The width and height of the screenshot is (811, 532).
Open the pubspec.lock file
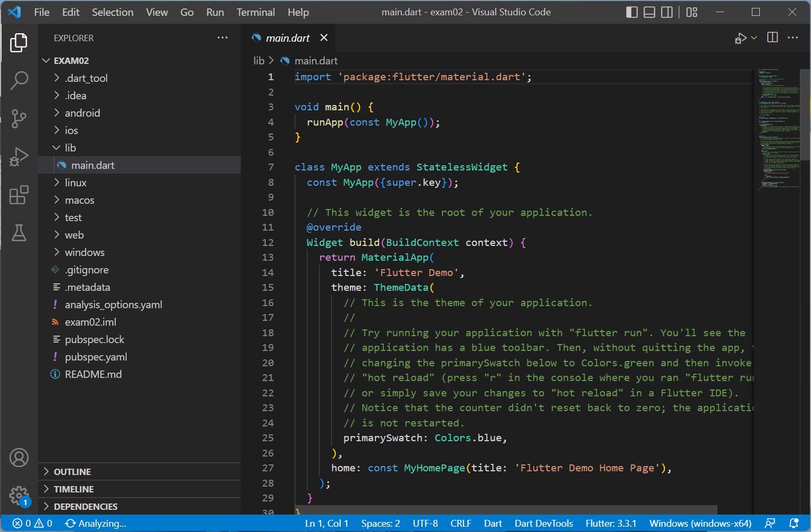coord(139,339)
